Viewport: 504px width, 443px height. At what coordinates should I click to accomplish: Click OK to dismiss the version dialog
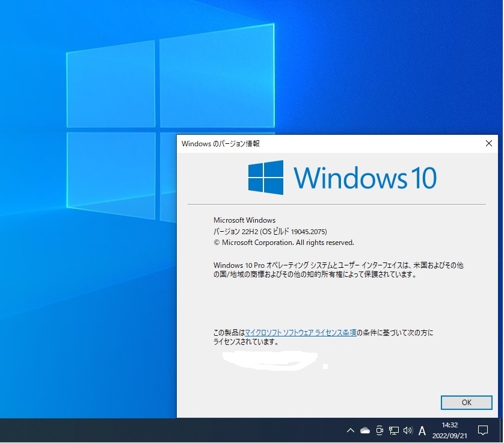point(466,403)
